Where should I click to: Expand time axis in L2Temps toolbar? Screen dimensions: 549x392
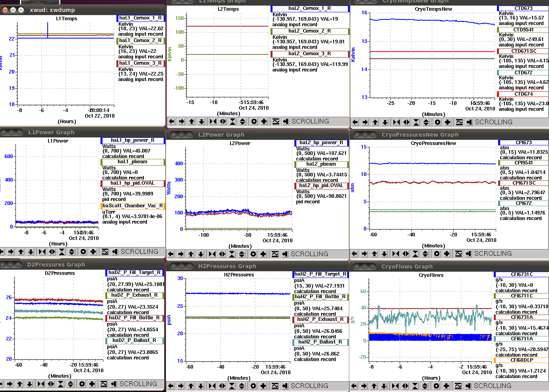pos(223,122)
